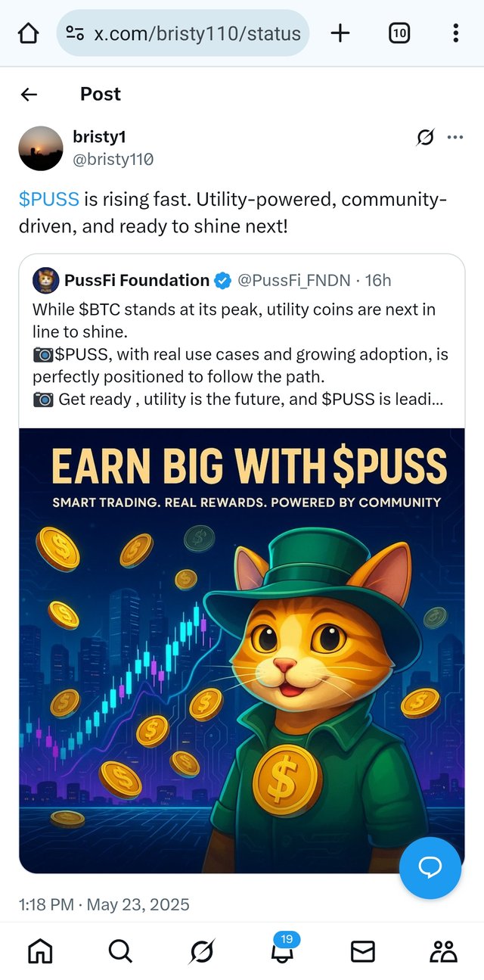Open the browser three-dot menu
This screenshot has height=980, width=484.
(x=455, y=33)
